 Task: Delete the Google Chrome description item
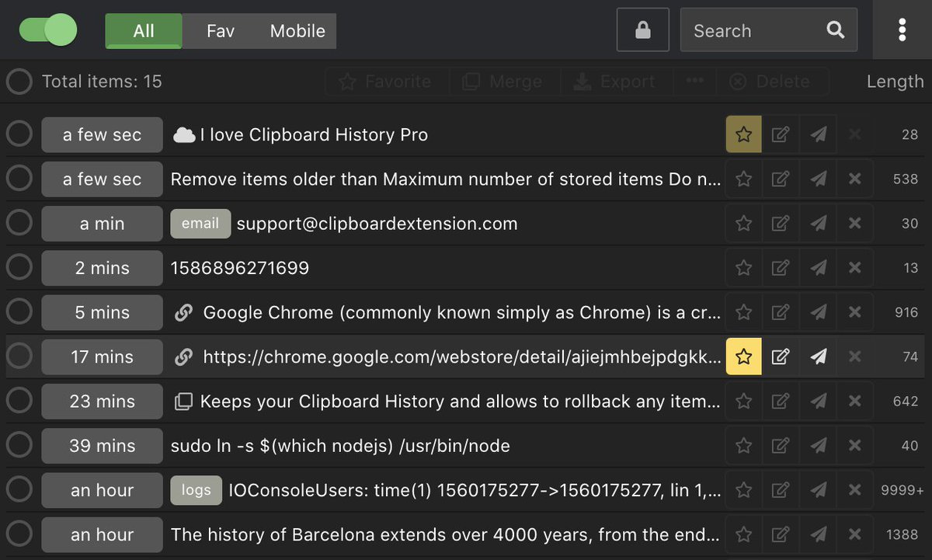[855, 312]
